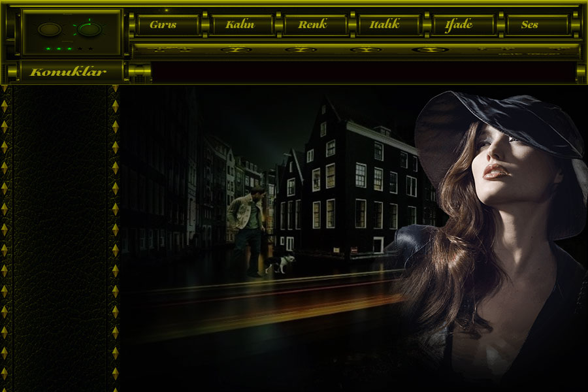
Task: Click the fourth unlit star indicator
Action: (80, 49)
